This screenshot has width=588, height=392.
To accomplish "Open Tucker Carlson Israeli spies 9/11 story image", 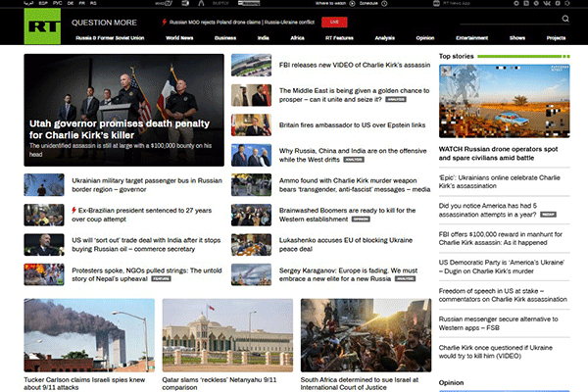I will tap(89, 335).
